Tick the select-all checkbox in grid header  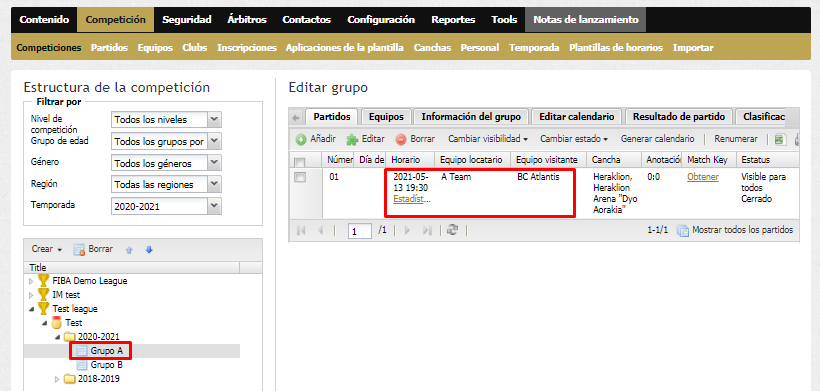[299, 162]
